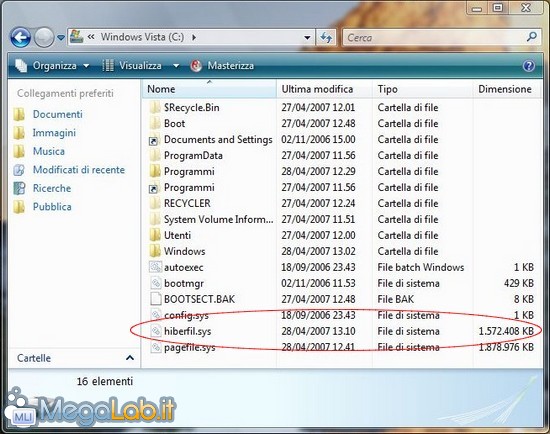Viewport: 550px width, 434px height.
Task: Select the $Recycle.Bin folder
Action: point(192,107)
